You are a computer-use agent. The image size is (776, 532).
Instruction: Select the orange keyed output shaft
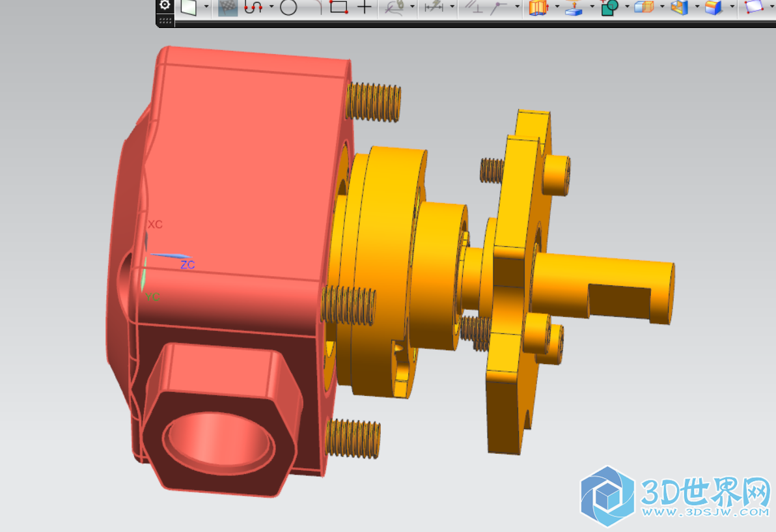(x=603, y=287)
